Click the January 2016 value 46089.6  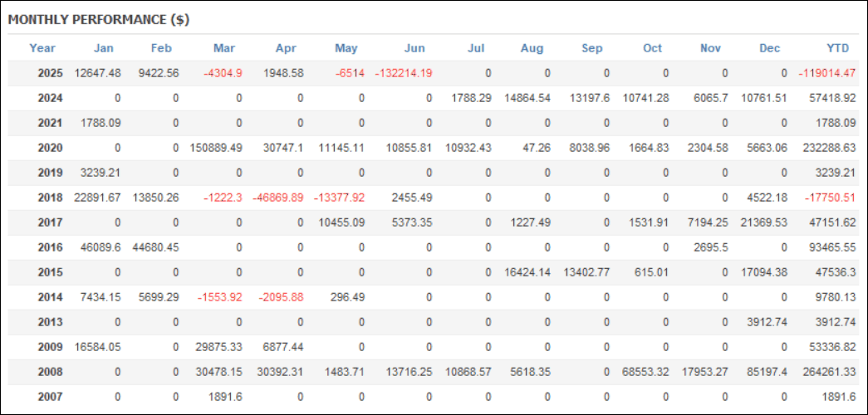99,247
